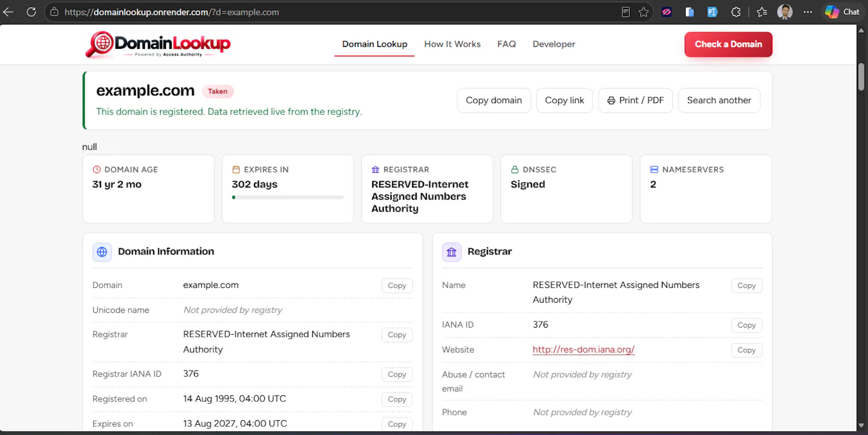The width and height of the screenshot is (868, 435).
Task: Click the Domain Information globe icon
Action: (x=102, y=252)
